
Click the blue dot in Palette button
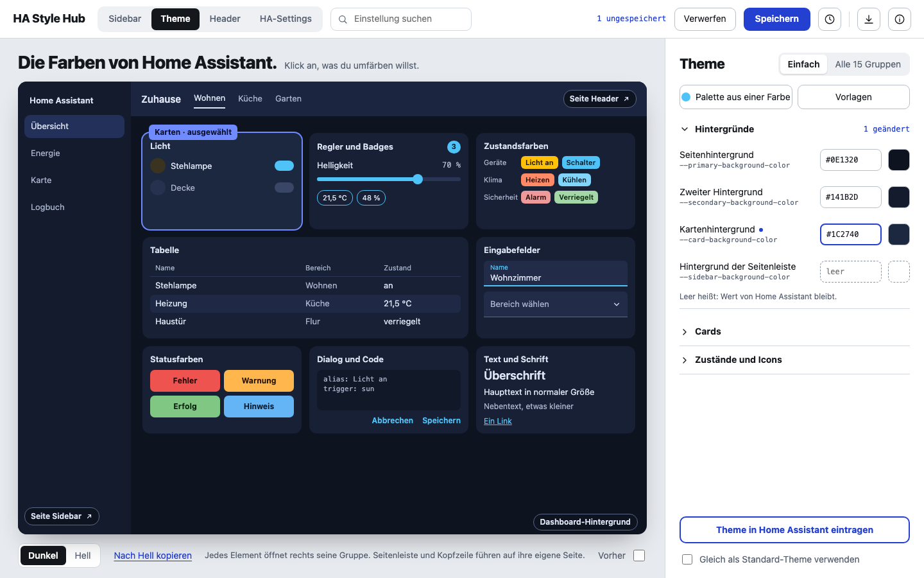[x=686, y=97]
